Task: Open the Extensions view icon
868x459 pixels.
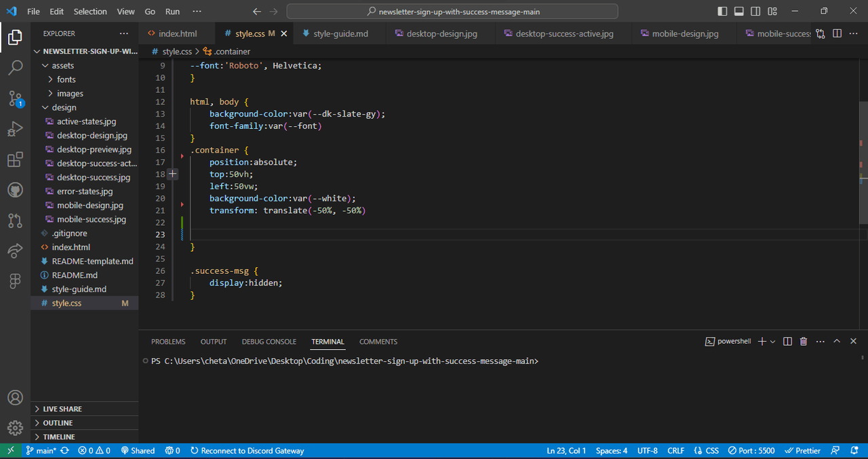Action: pos(15,160)
